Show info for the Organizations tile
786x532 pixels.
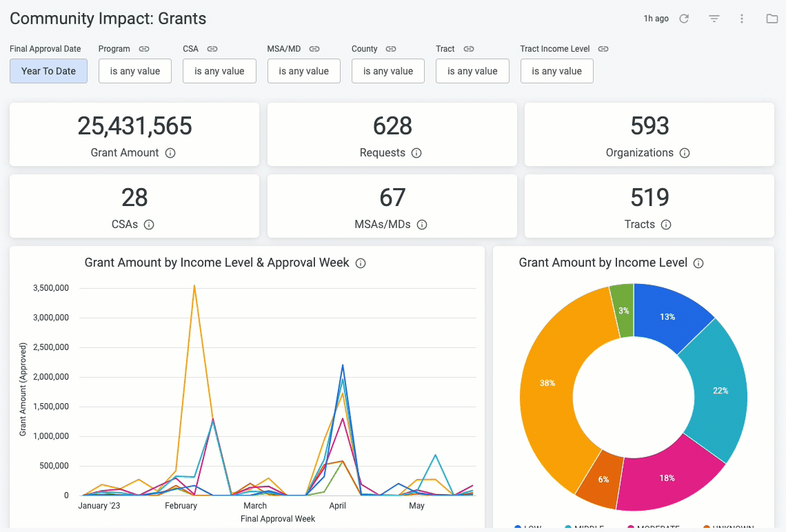(x=685, y=153)
